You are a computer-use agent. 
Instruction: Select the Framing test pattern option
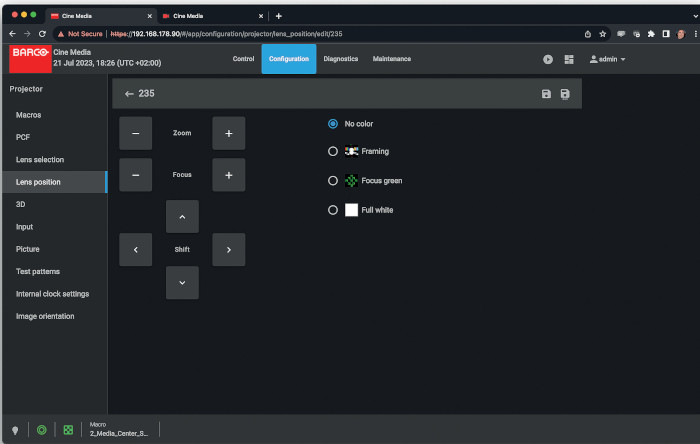coord(333,152)
